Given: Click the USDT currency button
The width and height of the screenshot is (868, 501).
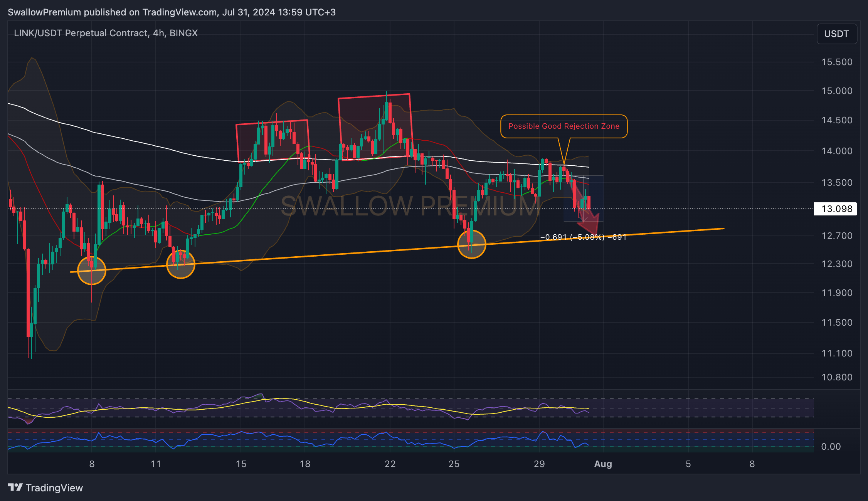Looking at the screenshot, I should click(x=837, y=34).
